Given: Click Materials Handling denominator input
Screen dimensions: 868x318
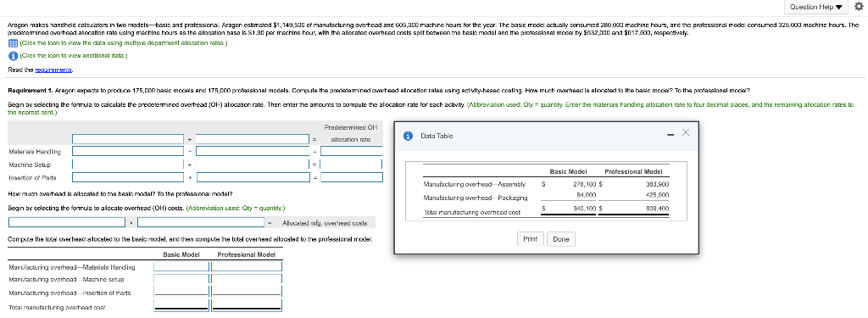Looking at the screenshot, I should [x=253, y=151].
